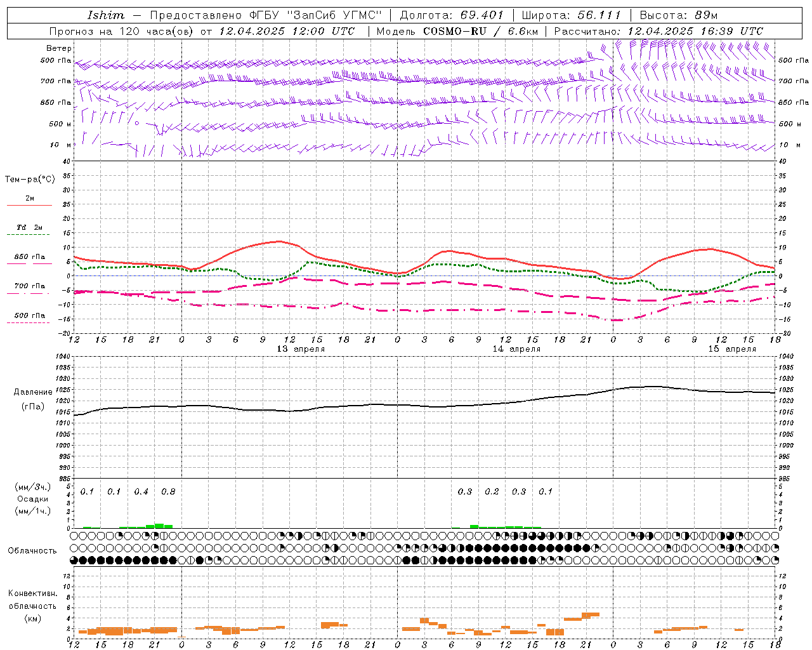The width and height of the screenshot is (812, 650).
Task: Click the "Осадки" precipitation label
Action: (x=32, y=499)
